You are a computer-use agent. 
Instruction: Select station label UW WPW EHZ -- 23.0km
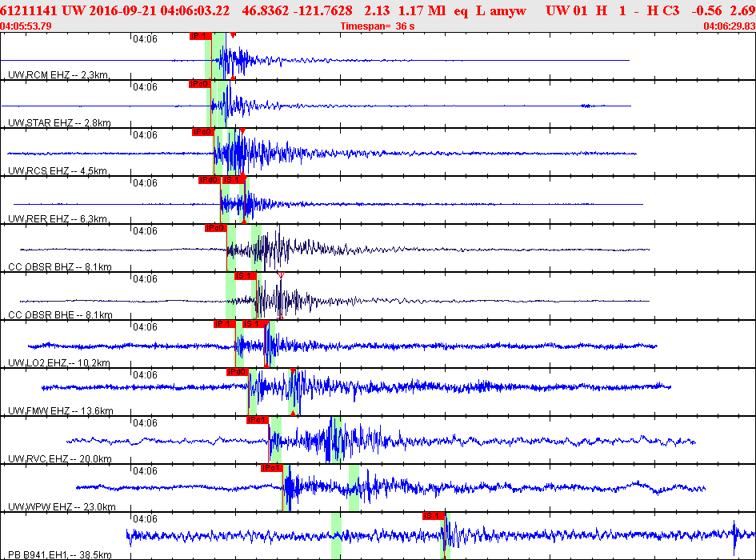(62, 507)
